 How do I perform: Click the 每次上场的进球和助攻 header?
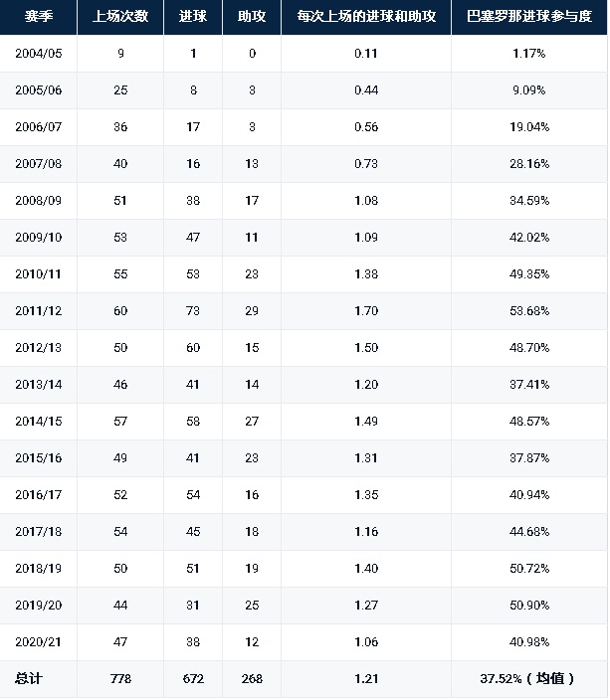[366, 17]
